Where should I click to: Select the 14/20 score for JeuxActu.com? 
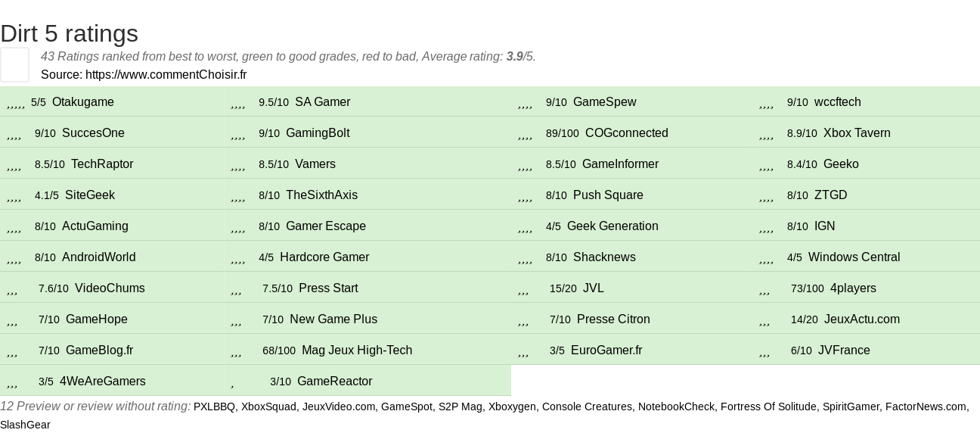point(805,319)
